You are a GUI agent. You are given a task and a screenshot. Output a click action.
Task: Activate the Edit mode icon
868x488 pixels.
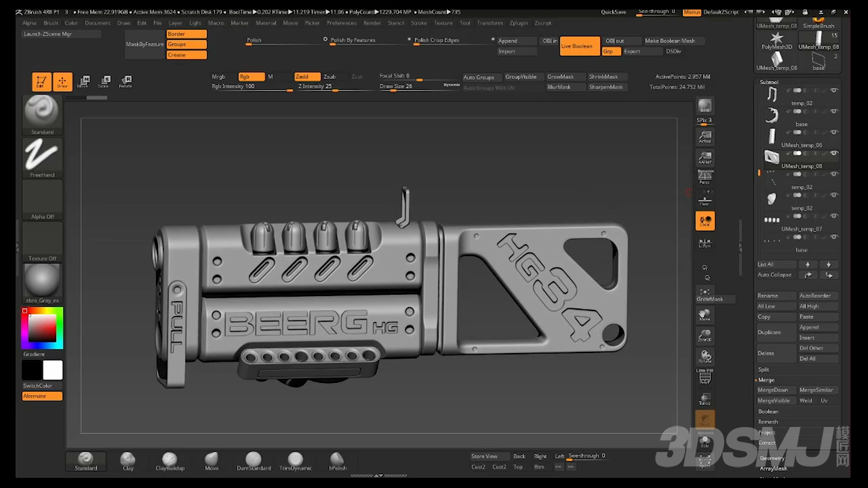pyautogui.click(x=41, y=82)
